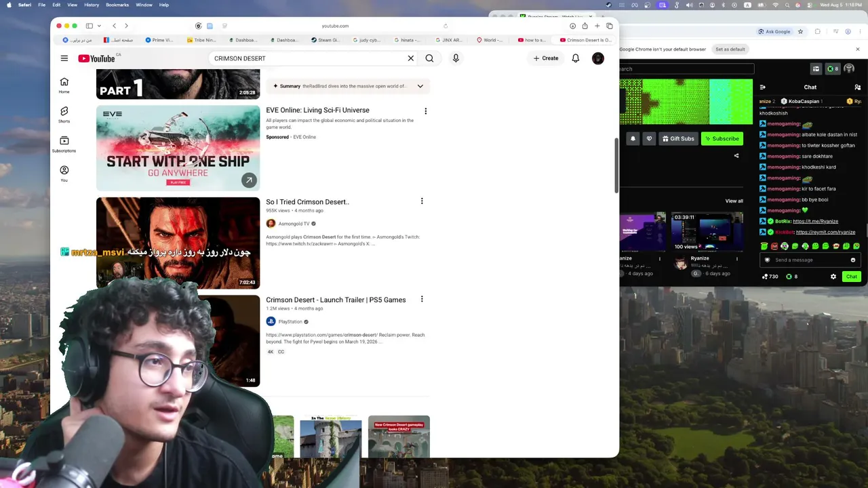868x488 pixels.
Task: Clear the CRIMSON DESERT search query
Action: coord(410,58)
